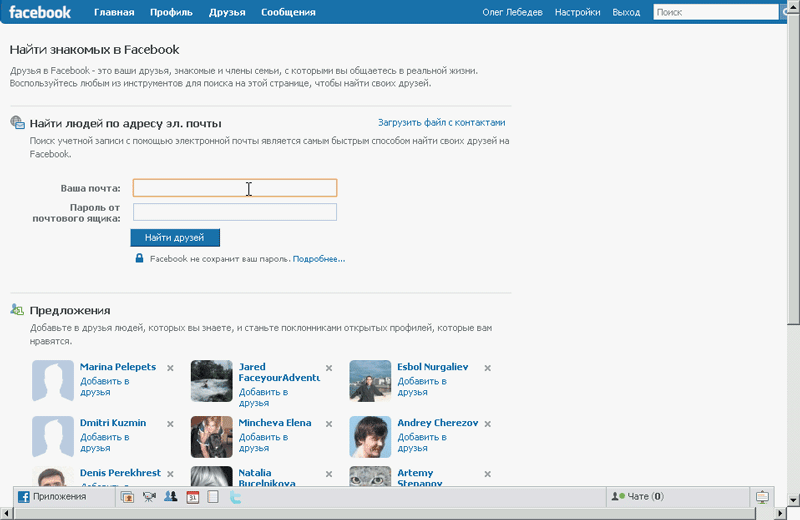Focus the Ваша почта email field
The width and height of the screenshot is (800, 520).
coord(235,188)
